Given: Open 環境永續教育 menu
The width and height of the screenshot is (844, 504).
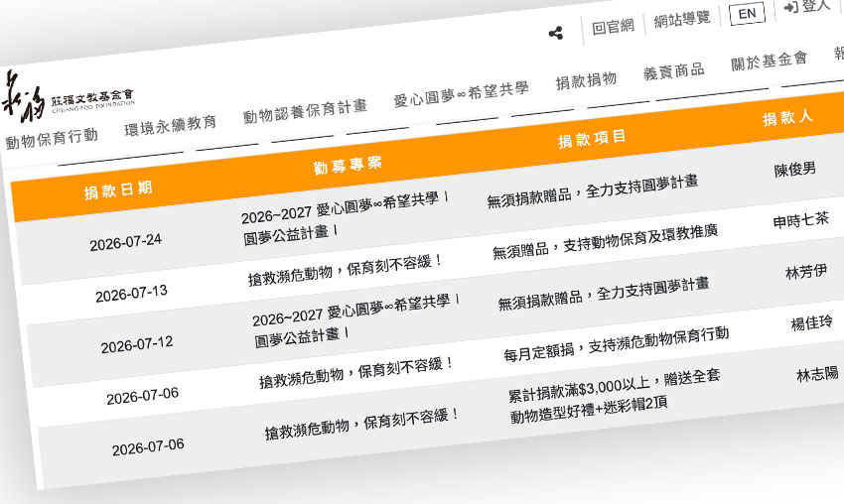Looking at the screenshot, I should [x=170, y=125].
